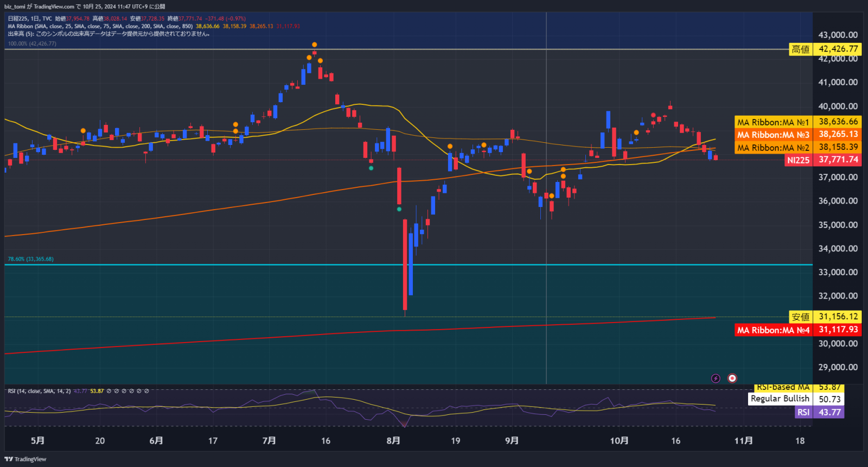Viewport: 868px width, 467px height.
Task: Click the orange marker above the July peak candle
Action: click(314, 45)
